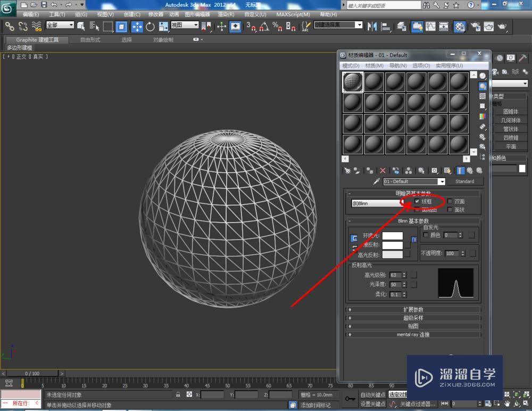Select the Pick Material from Object eyedropper
Screen dimensions: 532x411
(x=376, y=182)
